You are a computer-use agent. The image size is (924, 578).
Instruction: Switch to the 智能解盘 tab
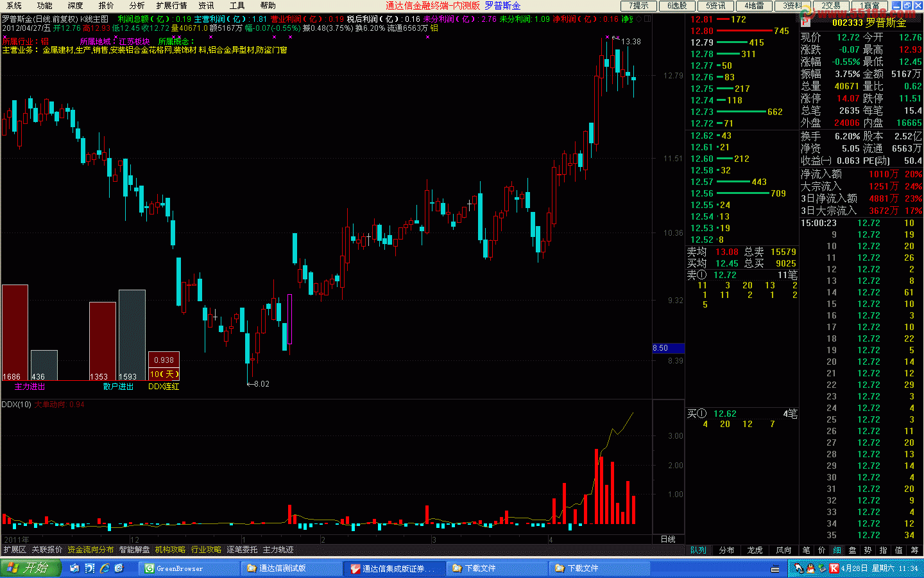coord(134,550)
